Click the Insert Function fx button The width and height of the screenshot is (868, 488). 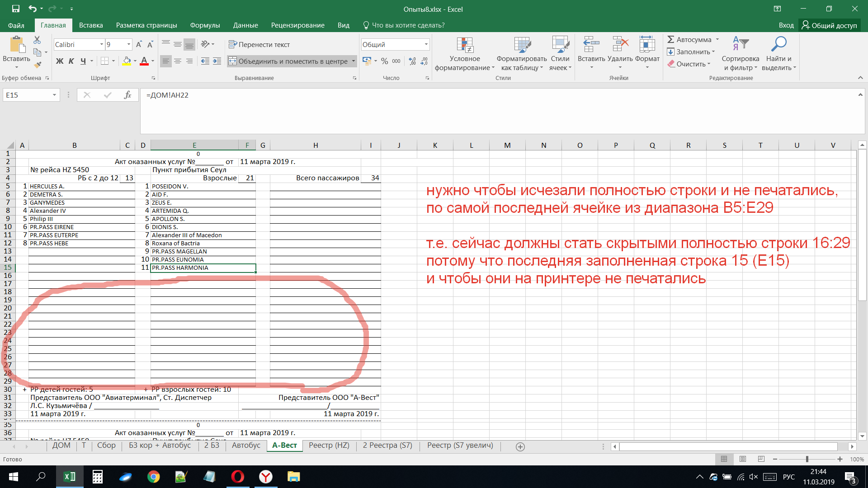point(128,95)
